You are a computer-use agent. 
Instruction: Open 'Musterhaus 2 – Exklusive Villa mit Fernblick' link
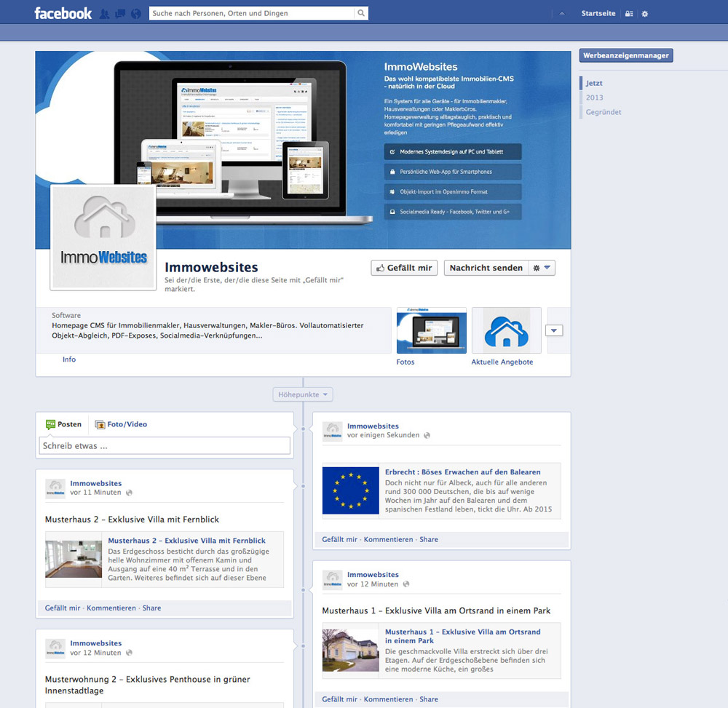pyautogui.click(x=186, y=541)
